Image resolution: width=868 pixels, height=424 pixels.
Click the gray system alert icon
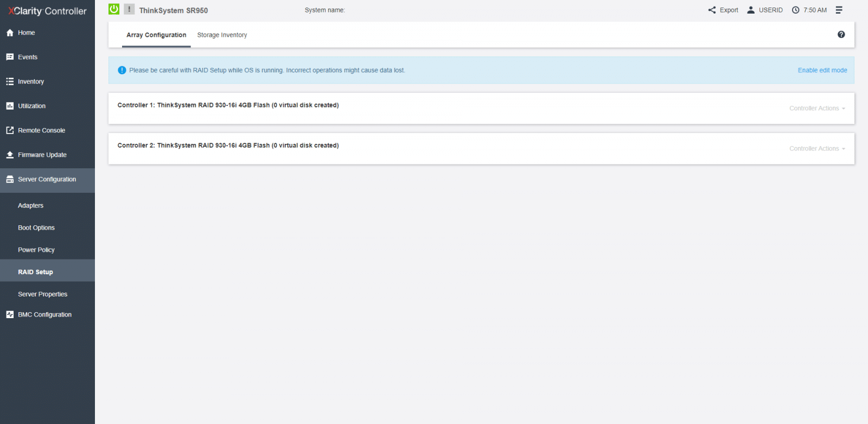tap(129, 9)
